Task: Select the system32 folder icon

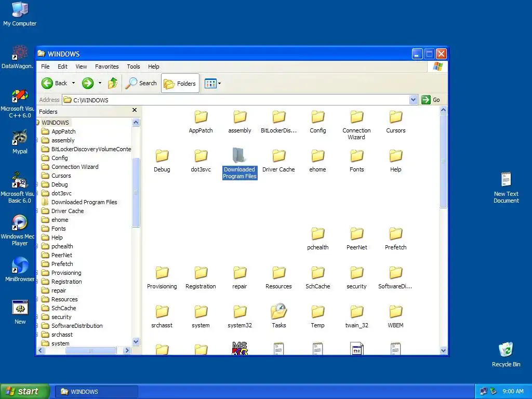Action: (x=240, y=312)
